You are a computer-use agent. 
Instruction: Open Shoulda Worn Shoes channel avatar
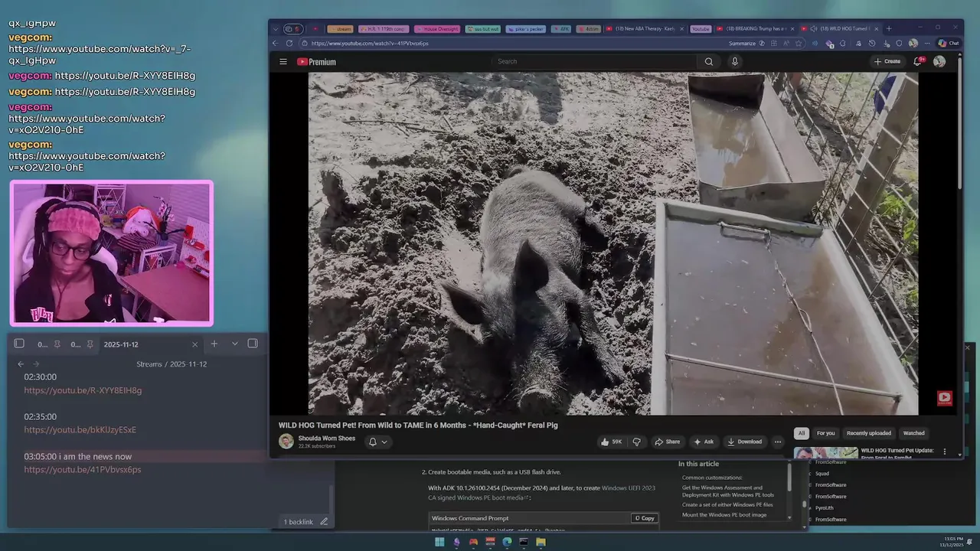click(286, 442)
